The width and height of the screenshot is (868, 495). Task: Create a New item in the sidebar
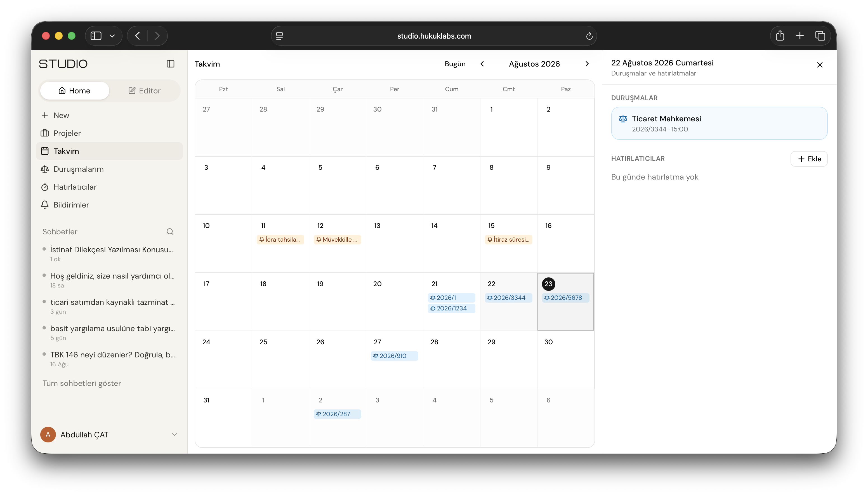point(109,115)
